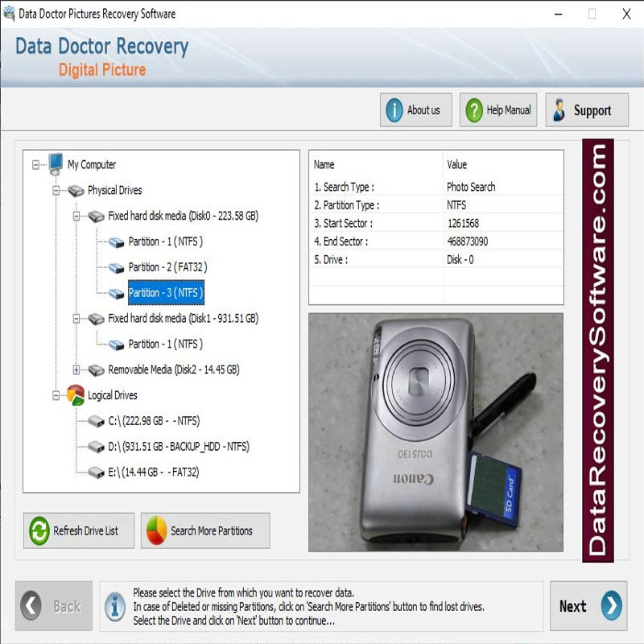The image size is (644, 644).
Task: Select D:\ (931.51 GB - BACKUP_HDD - NTFS)
Action: click(x=179, y=447)
